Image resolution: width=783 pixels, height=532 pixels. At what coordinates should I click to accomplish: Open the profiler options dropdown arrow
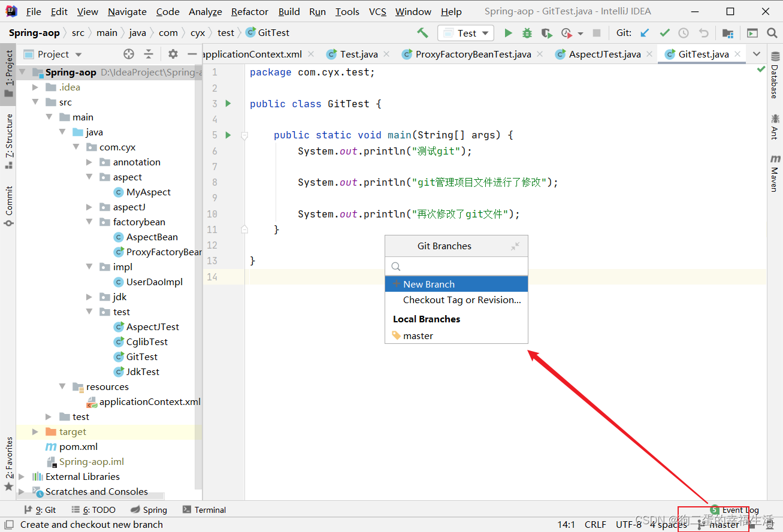(580, 34)
